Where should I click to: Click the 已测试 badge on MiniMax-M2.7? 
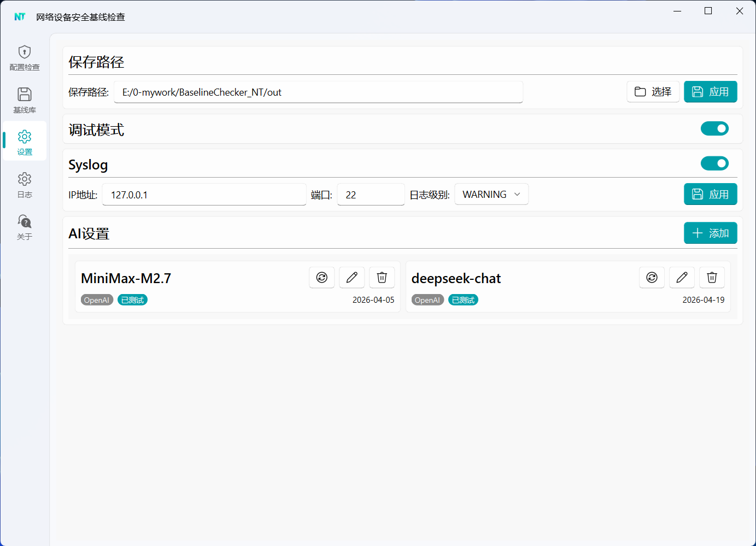click(x=132, y=300)
